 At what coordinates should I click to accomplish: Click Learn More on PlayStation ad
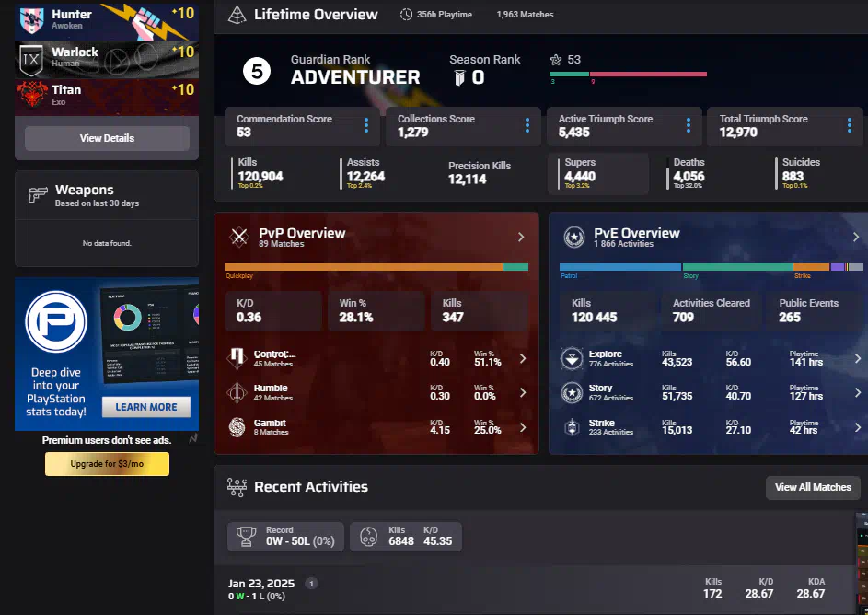click(145, 407)
